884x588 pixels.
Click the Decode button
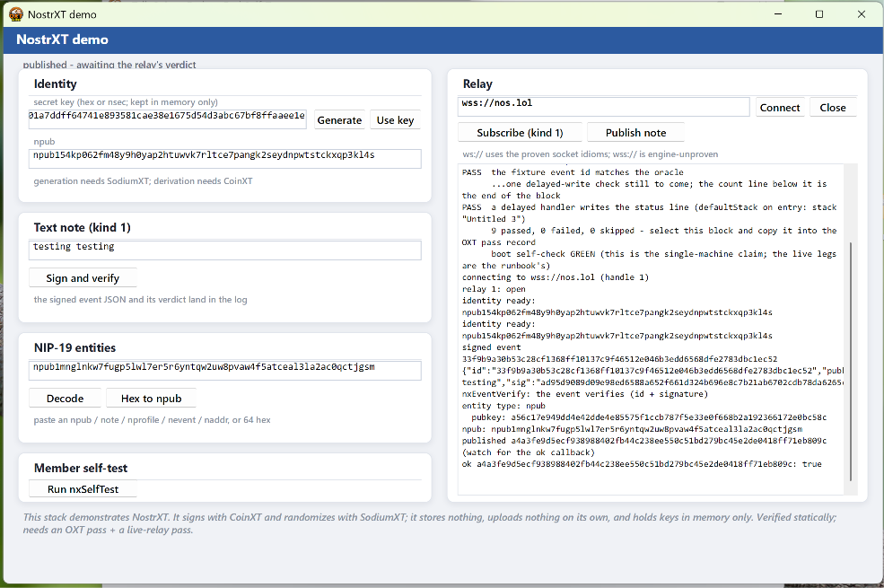(65, 398)
